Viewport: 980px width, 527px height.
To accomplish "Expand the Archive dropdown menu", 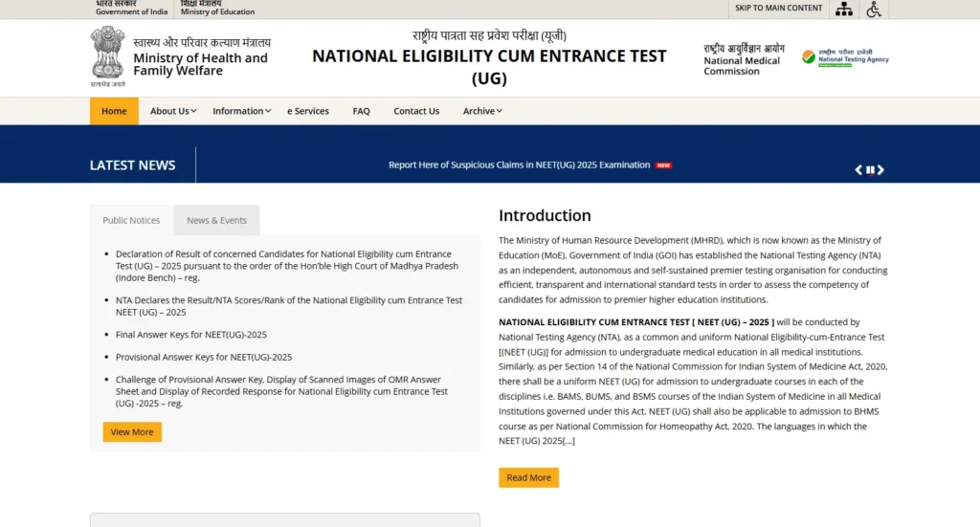I will click(482, 111).
